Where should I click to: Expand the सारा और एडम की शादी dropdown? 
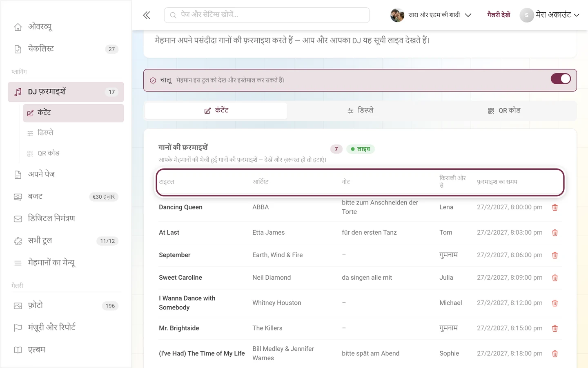point(431,15)
